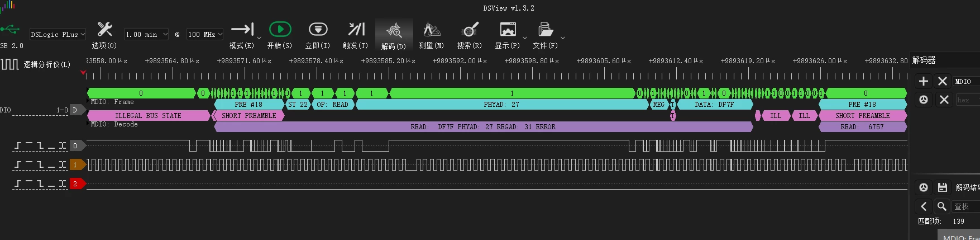Remove decoder next to the MDIO field
980x240 pixels.
[943, 81]
